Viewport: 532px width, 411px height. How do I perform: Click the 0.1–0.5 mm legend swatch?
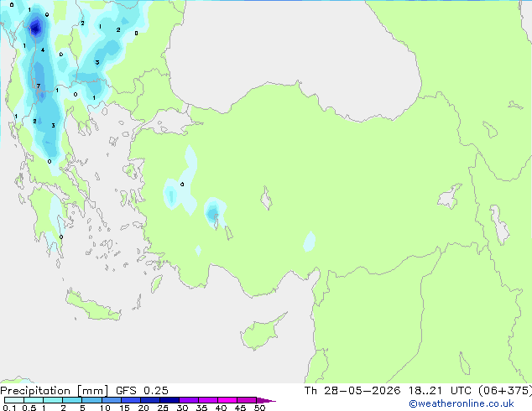14,400
